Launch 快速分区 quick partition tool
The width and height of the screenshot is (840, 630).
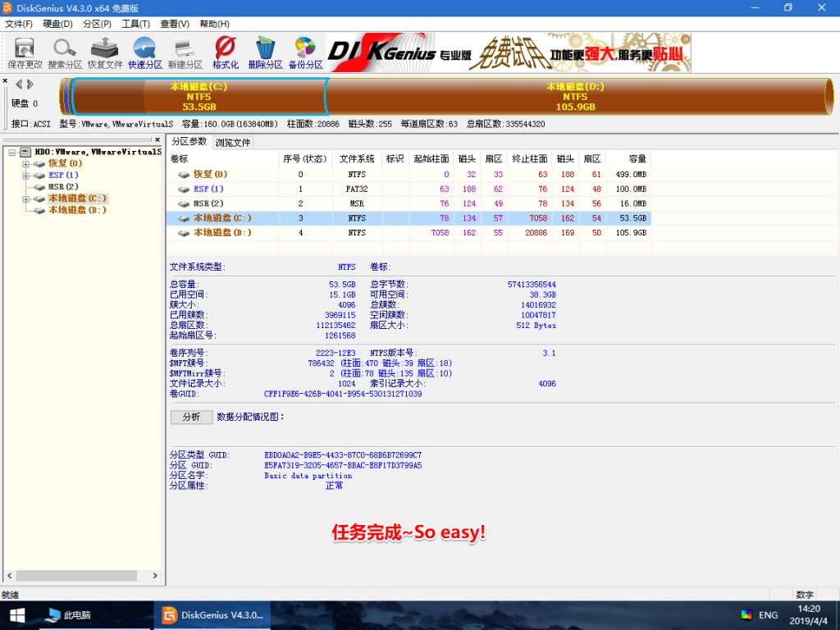click(144, 51)
